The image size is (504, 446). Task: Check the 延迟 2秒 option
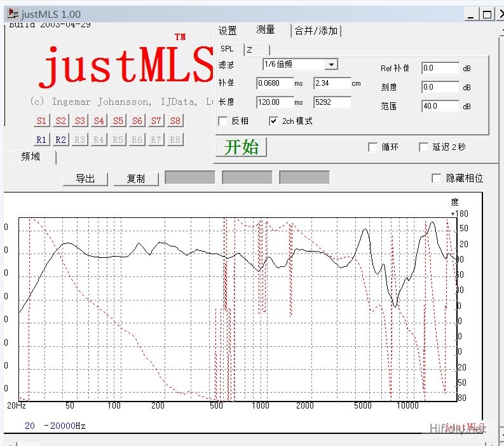point(424,147)
